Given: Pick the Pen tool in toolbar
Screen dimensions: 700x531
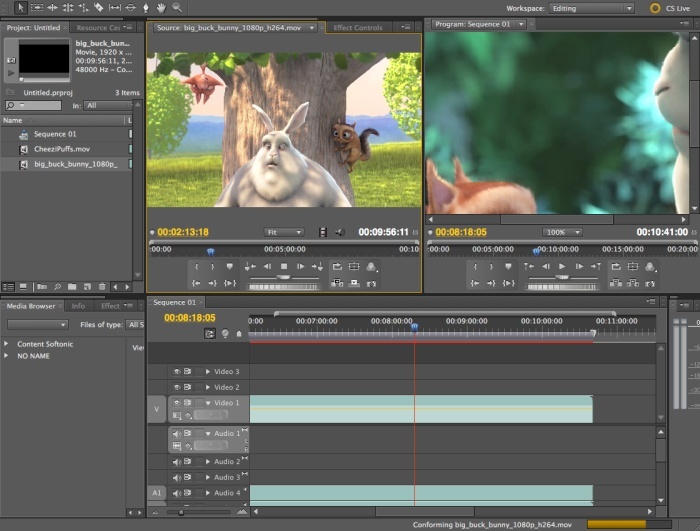Looking at the screenshot, I should (x=145, y=7).
